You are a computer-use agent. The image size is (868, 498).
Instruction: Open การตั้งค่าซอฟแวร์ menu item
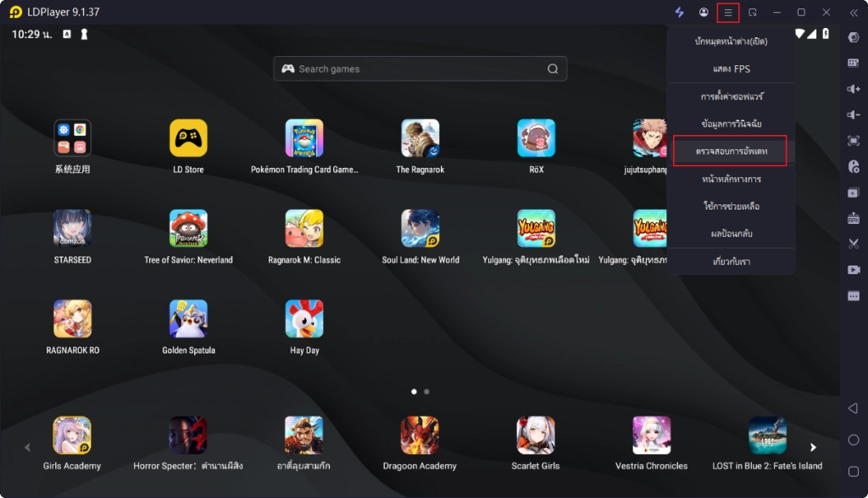pos(732,97)
